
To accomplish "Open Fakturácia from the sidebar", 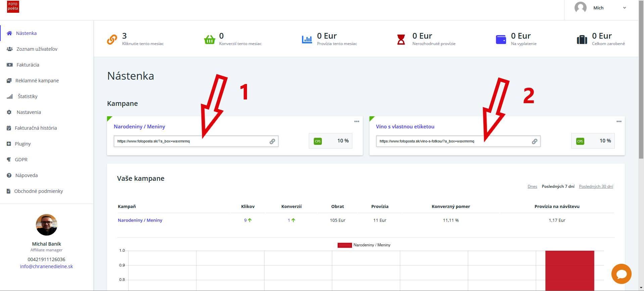I will [28, 65].
